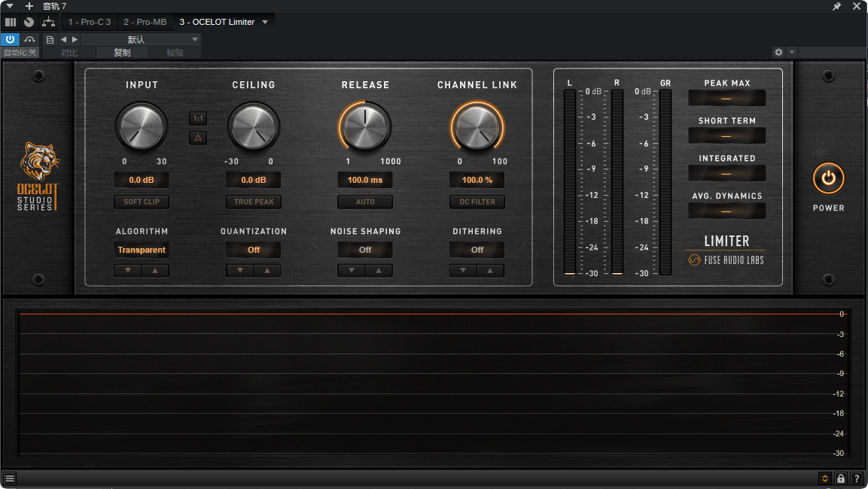
Task: Pin the plugin window
Action: tap(836, 6)
